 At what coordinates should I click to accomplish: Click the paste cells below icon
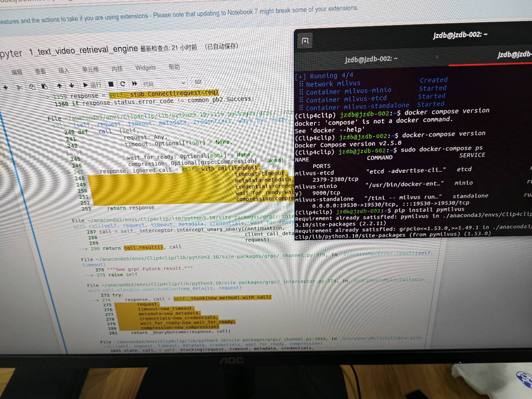pyautogui.click(x=45, y=86)
